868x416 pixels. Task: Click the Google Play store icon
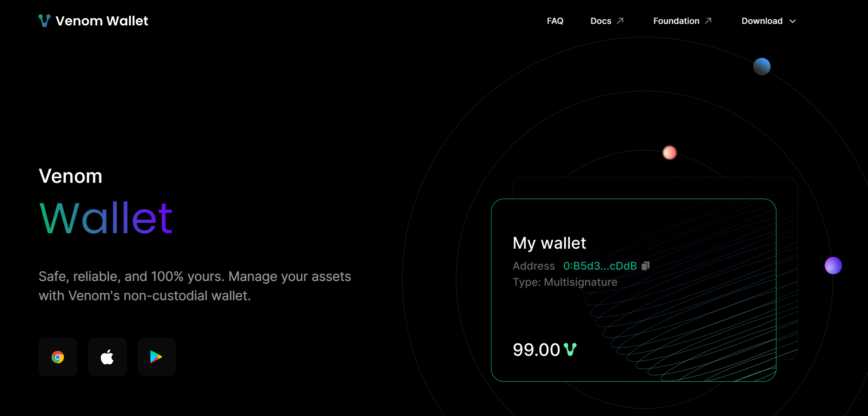(157, 357)
